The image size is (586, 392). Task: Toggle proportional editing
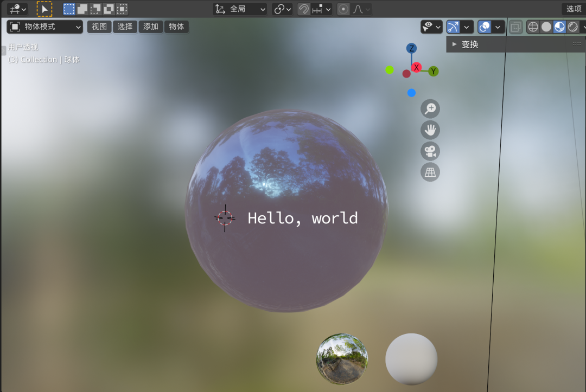(x=343, y=9)
